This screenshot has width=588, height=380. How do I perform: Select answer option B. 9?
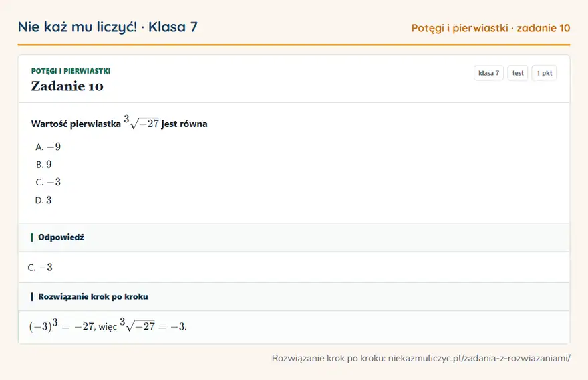43,164
